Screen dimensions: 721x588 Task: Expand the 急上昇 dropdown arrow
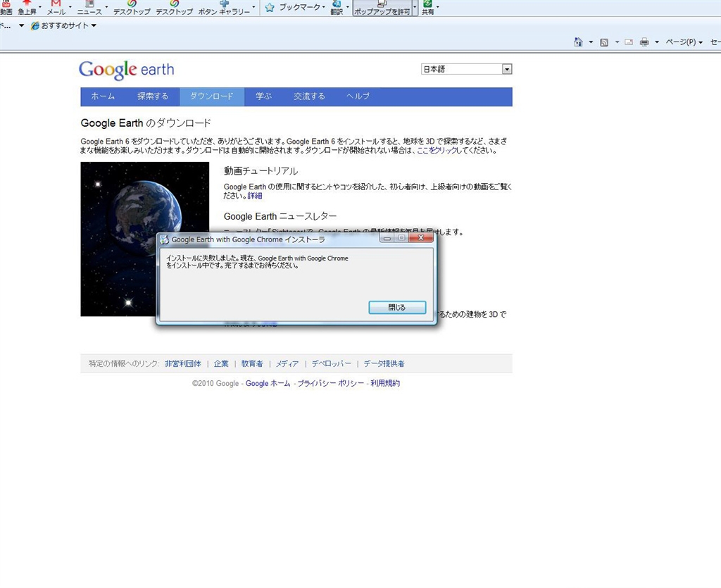[x=40, y=7]
